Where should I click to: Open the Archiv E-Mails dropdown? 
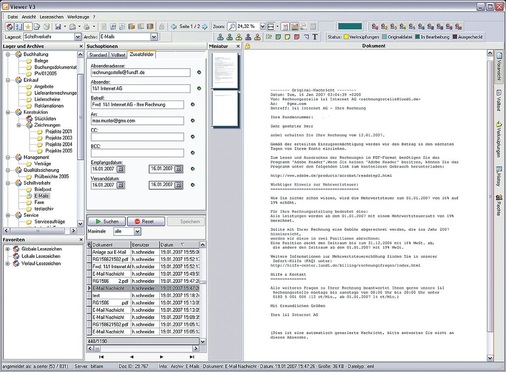[x=154, y=37]
